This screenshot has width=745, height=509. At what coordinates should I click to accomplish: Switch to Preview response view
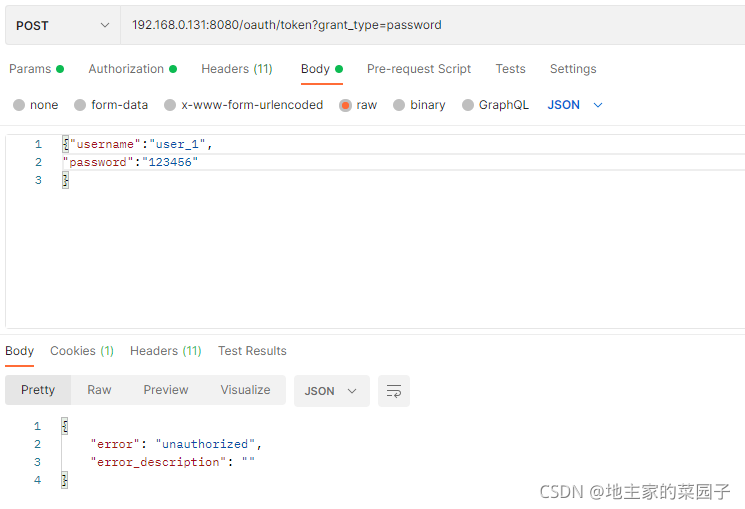166,390
